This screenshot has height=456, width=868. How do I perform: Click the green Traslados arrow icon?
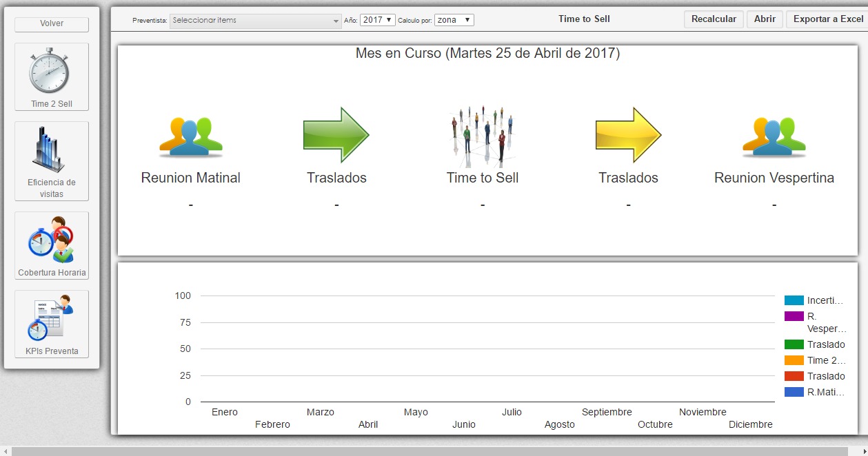point(336,135)
